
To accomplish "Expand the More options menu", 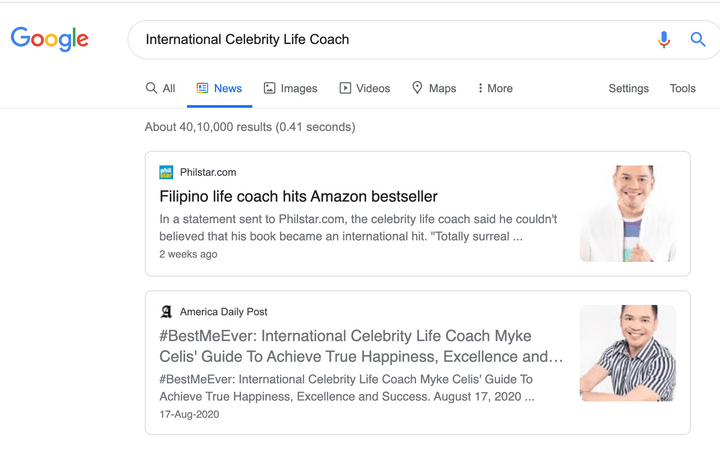I will pyautogui.click(x=495, y=88).
